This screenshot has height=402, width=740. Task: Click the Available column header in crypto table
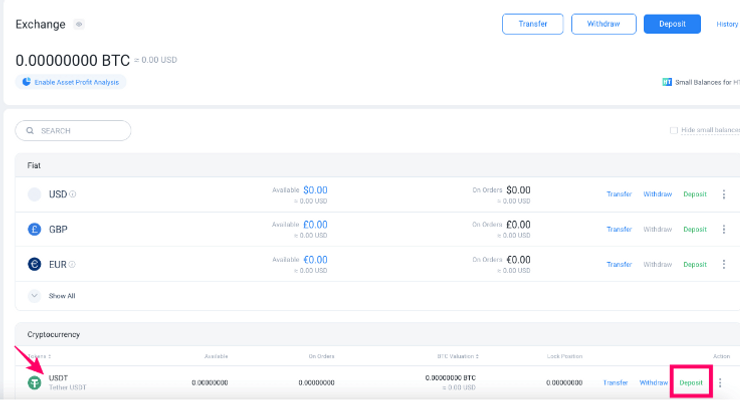pyautogui.click(x=216, y=356)
